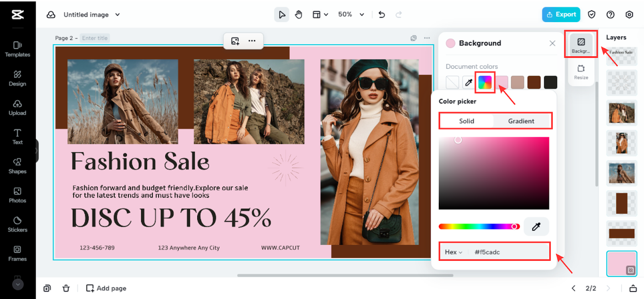Screen dimensions: 644x299
Task: Click the DISC UP TO 45% text
Action: pyautogui.click(x=171, y=218)
